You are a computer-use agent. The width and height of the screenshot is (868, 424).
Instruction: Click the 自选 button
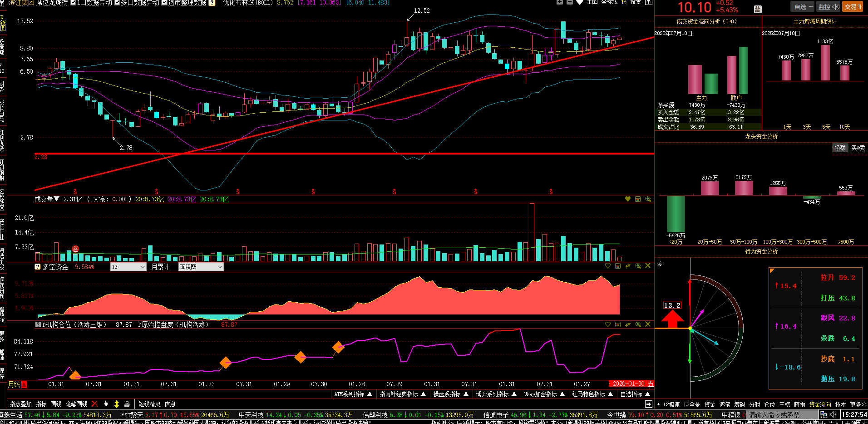803,7
